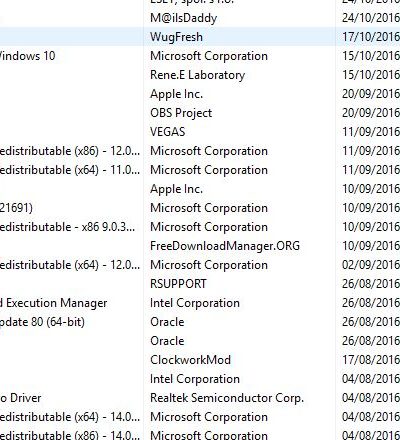Click the Driver program name in the Realtek row

[x=20, y=398]
